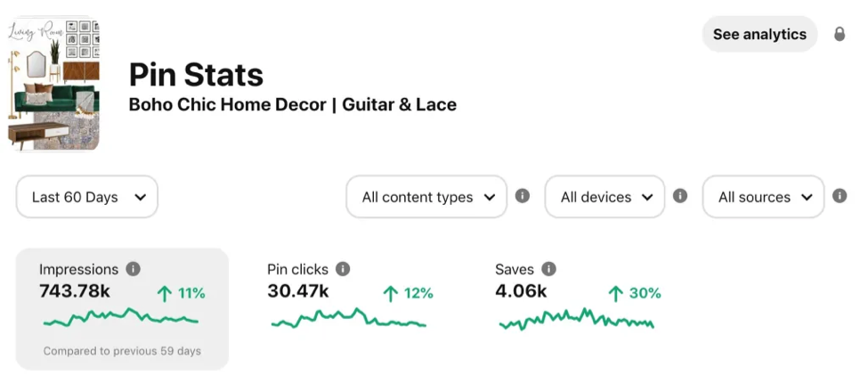The image size is (868, 392).
Task: Click the Pin clicks sparkline chart
Action: tap(349, 319)
